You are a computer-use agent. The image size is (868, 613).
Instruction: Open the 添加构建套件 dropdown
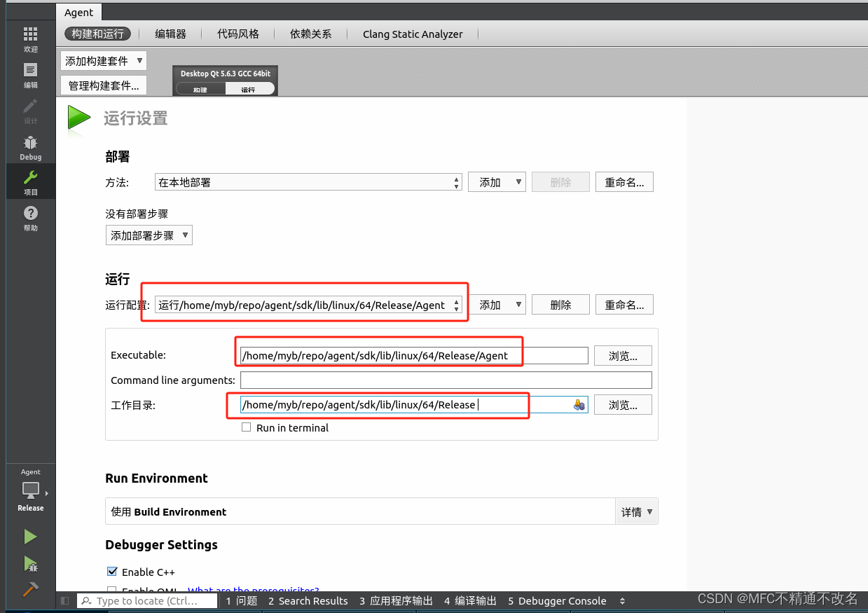tap(103, 60)
